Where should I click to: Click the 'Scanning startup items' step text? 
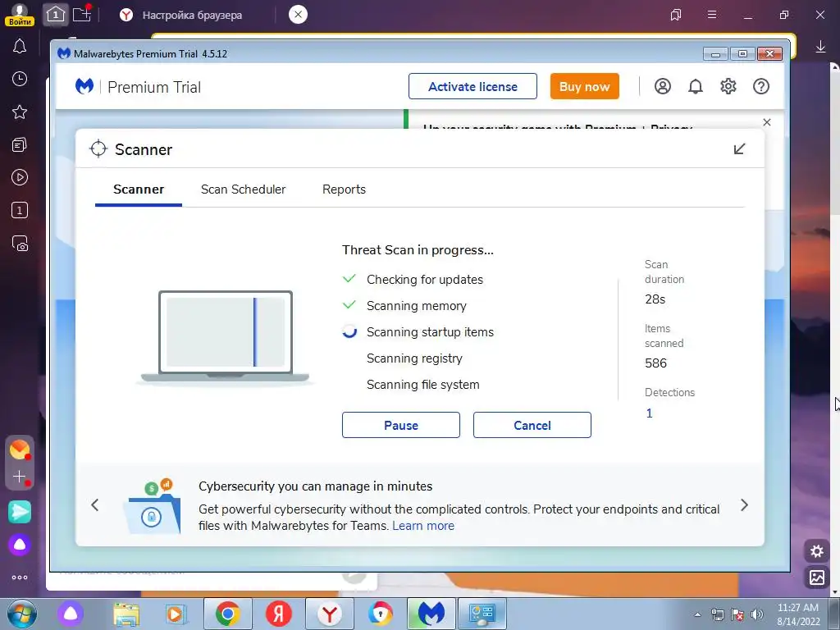(430, 332)
